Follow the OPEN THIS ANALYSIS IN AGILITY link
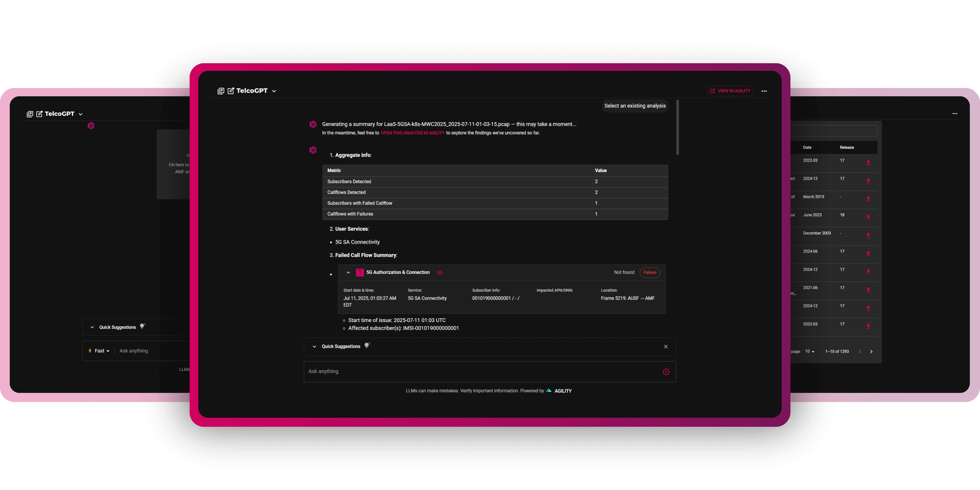Viewport: 980px width, 490px height. coord(412,133)
